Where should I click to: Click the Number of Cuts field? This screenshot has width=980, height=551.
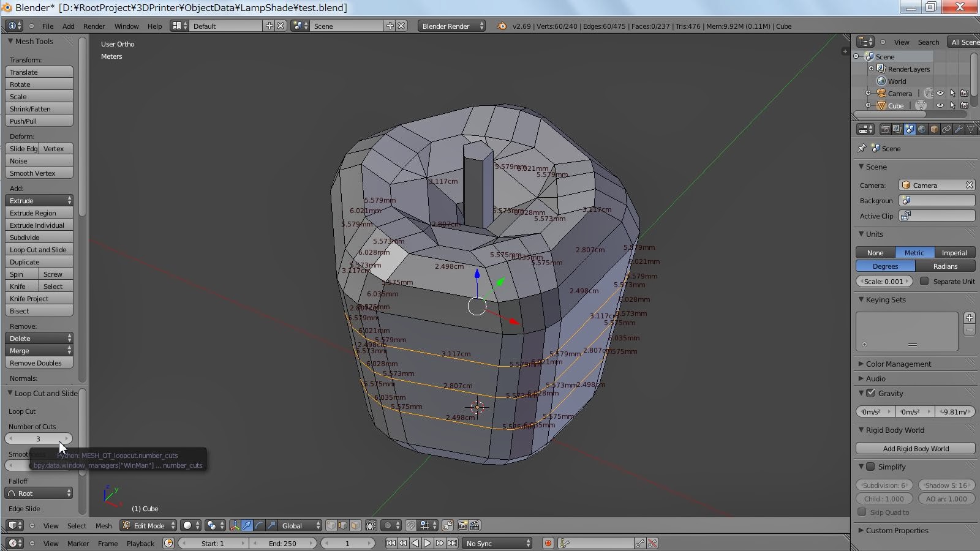pyautogui.click(x=38, y=439)
